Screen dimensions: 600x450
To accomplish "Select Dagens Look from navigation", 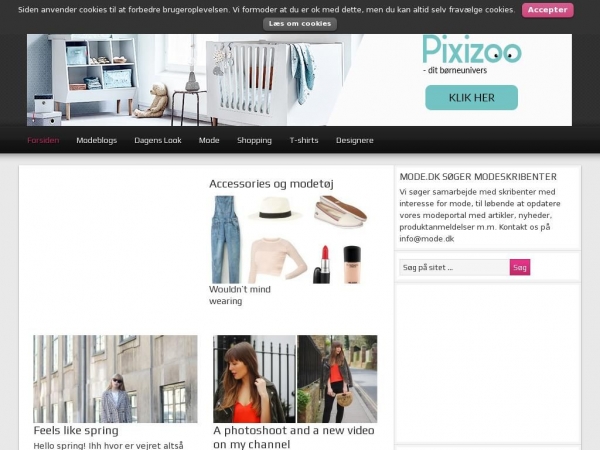I will tap(158, 140).
